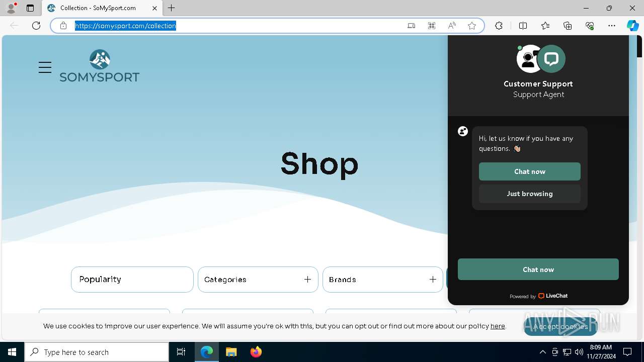Expand the Brands filter

(x=383, y=280)
